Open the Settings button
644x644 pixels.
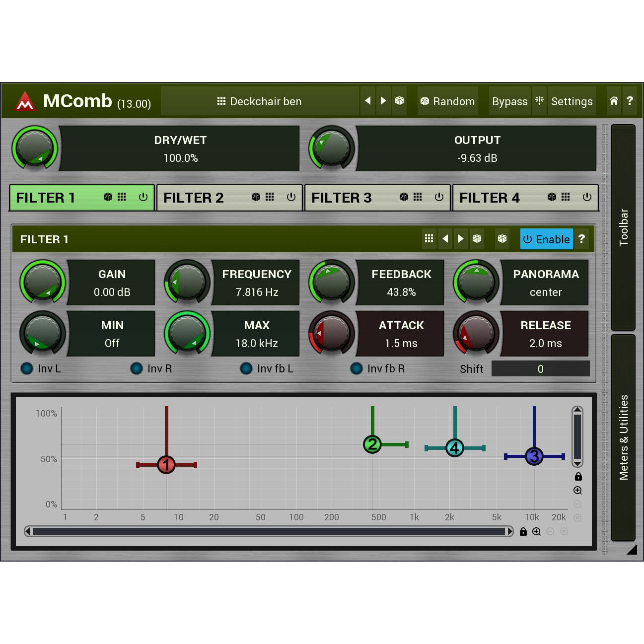click(572, 101)
